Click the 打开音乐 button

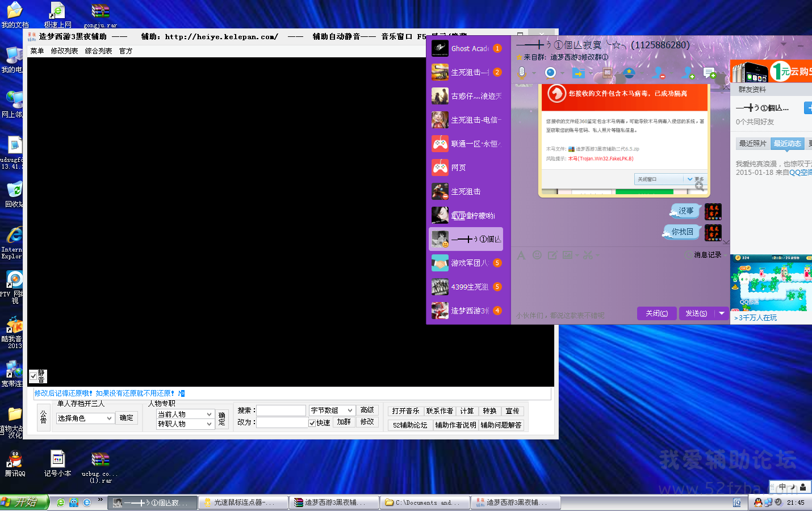tap(405, 411)
